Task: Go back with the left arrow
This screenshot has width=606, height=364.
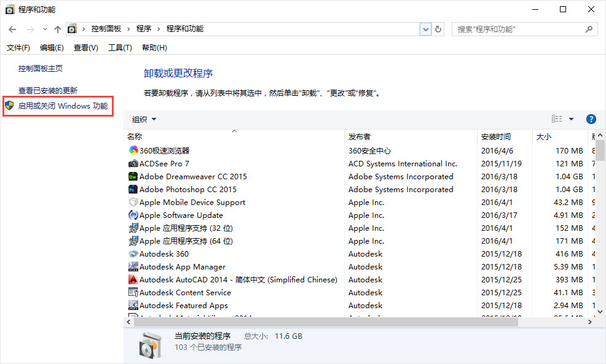Action: 12,29
